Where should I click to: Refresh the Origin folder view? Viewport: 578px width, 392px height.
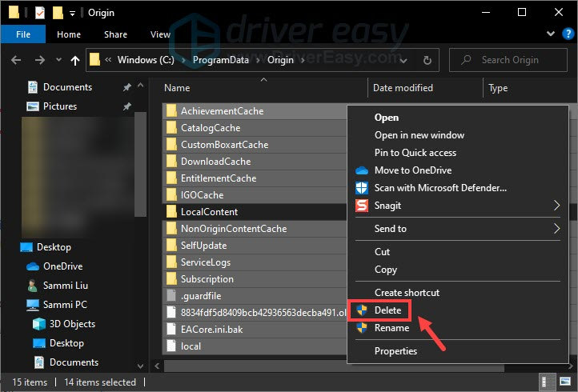coord(427,60)
